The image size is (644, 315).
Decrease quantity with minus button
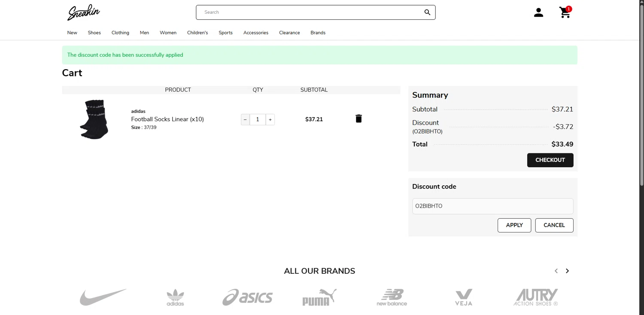coord(245,119)
